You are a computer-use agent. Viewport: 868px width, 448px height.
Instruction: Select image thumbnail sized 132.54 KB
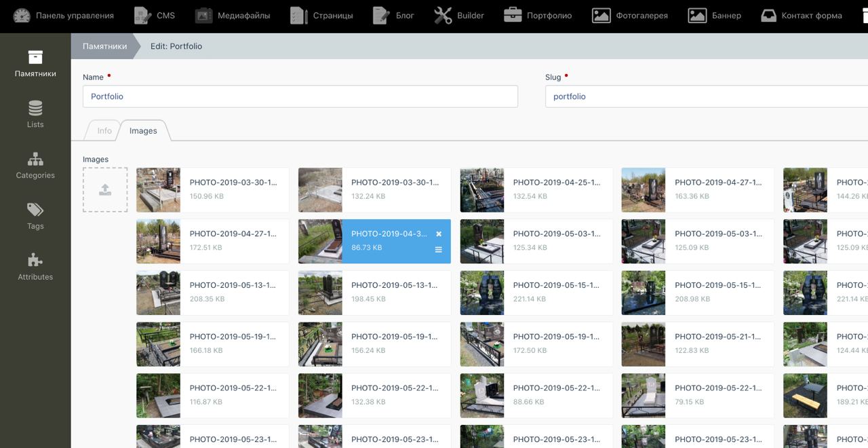tap(482, 190)
